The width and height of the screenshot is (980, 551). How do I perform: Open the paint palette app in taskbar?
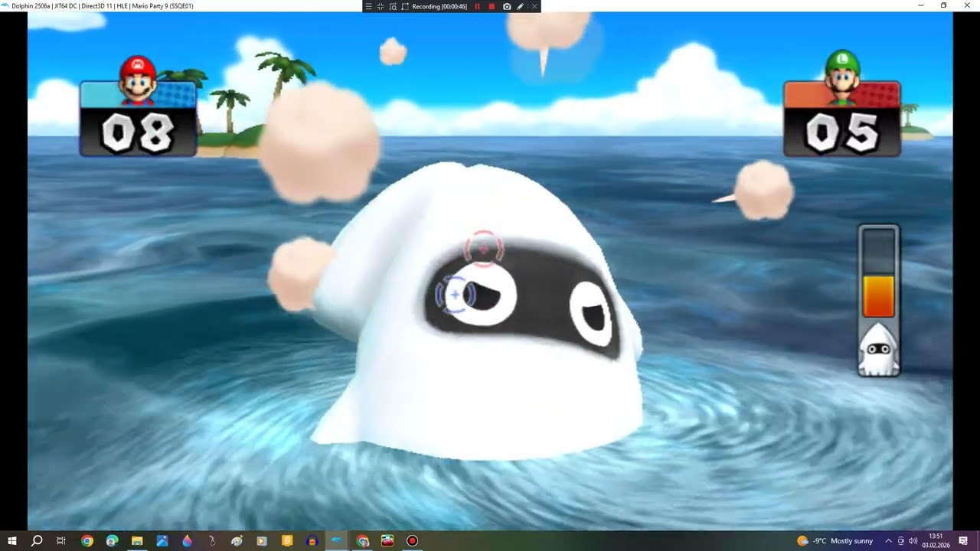tap(237, 541)
